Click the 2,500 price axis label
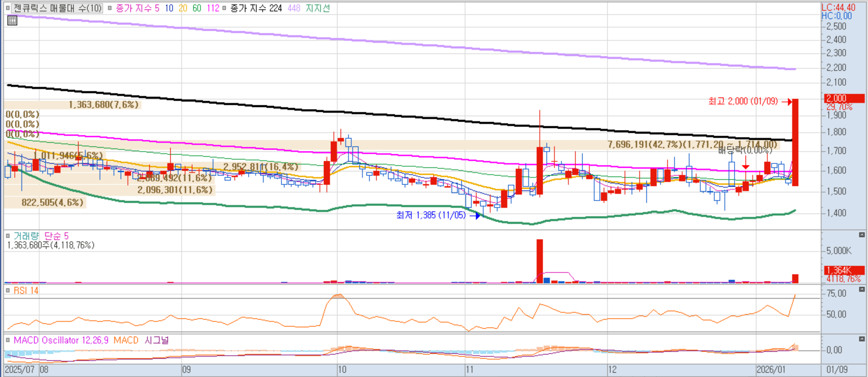This screenshot has height=377, width=868. click(x=836, y=26)
